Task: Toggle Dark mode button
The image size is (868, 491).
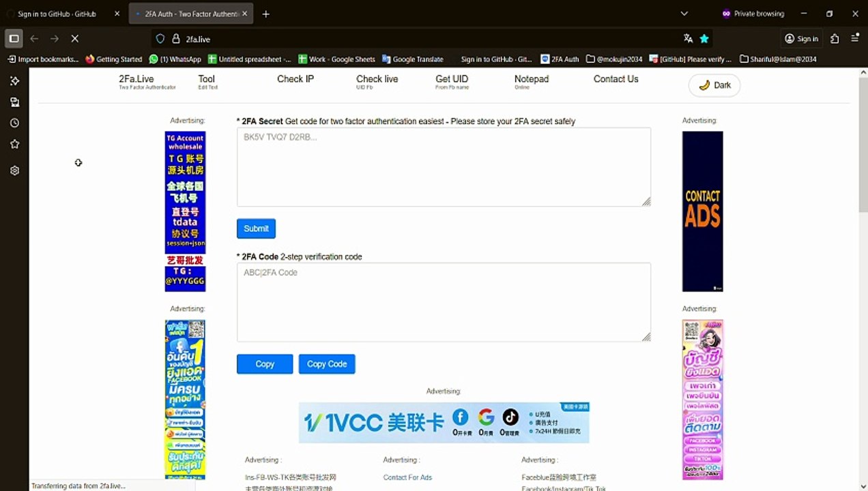Action: coord(714,85)
